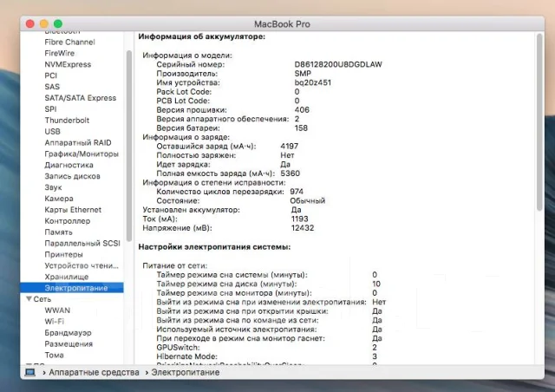
Task: Click Питание от сети label
Action: pyautogui.click(x=175, y=265)
